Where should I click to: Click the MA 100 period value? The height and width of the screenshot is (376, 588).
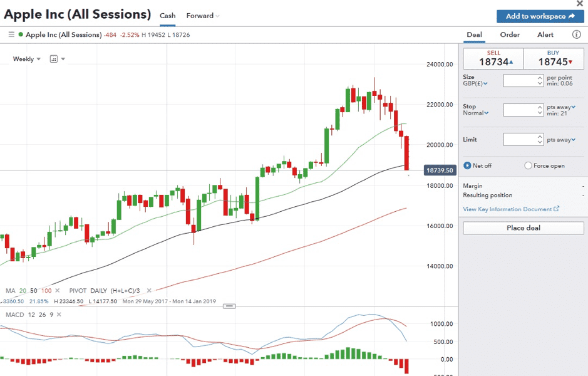(46, 290)
